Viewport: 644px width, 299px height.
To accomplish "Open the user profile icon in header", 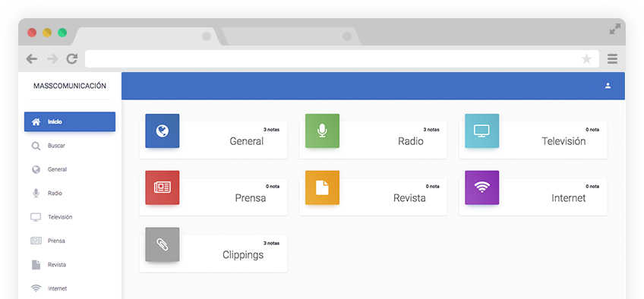I will pyautogui.click(x=608, y=86).
